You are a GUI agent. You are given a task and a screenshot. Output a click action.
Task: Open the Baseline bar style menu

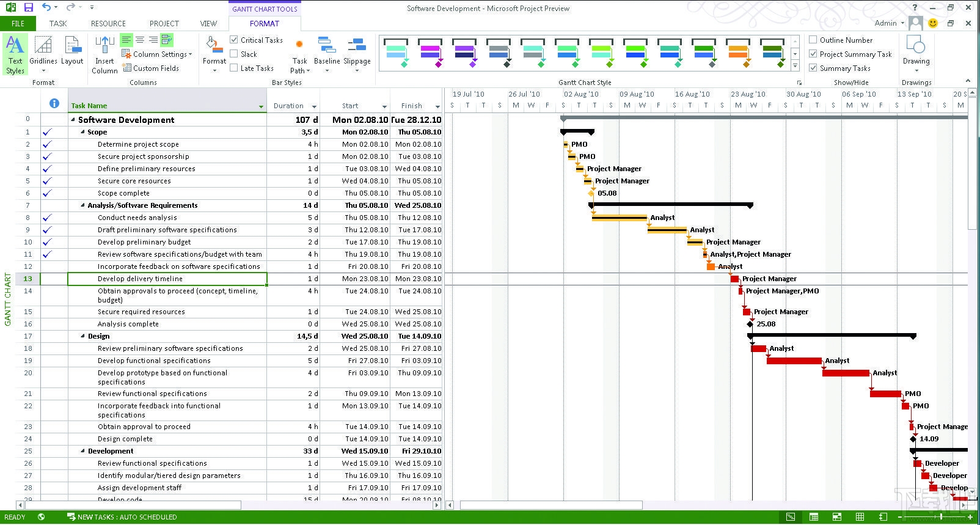[x=327, y=55]
